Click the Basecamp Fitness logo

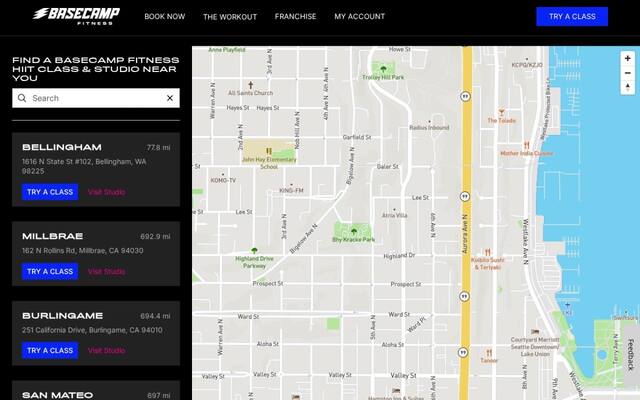(76, 16)
